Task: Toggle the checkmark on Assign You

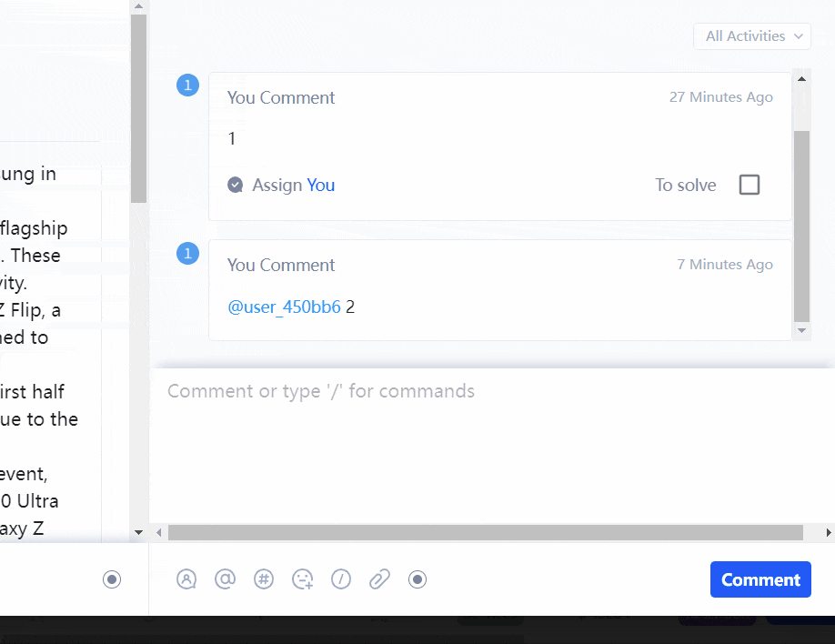Action: [235, 184]
